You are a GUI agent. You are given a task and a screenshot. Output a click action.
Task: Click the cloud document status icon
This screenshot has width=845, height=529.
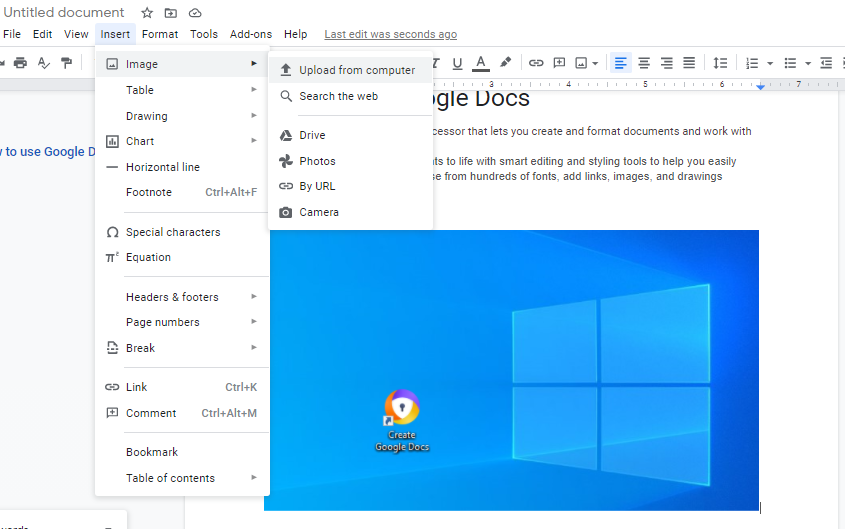195,13
